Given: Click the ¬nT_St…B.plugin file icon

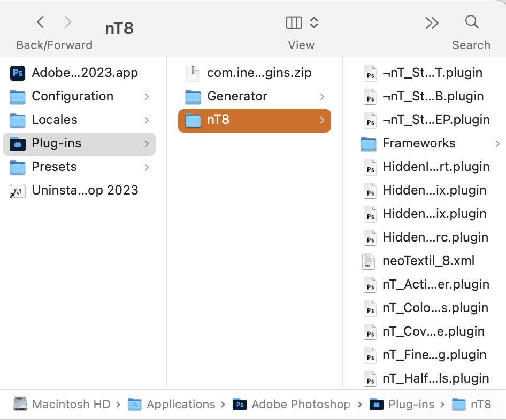Looking at the screenshot, I should [370, 96].
